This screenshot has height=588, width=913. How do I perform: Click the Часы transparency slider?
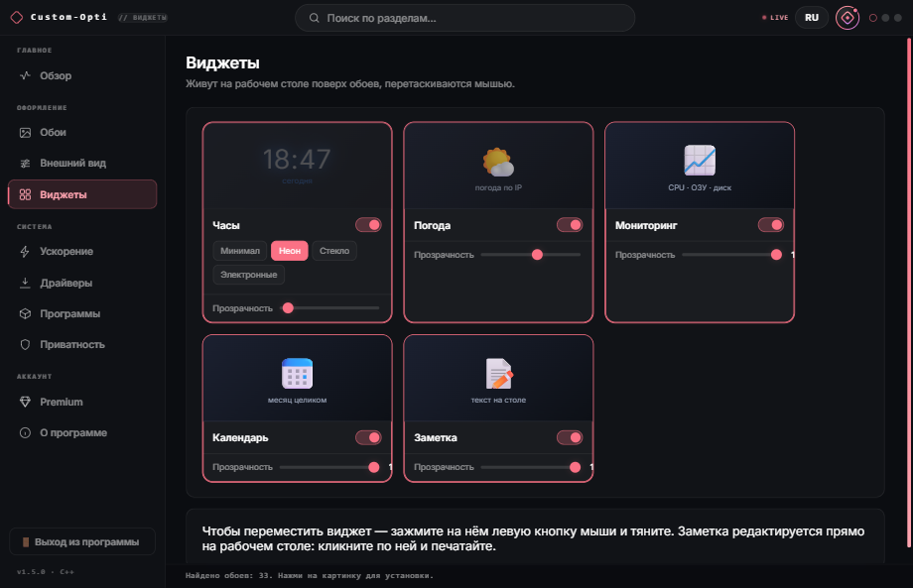coord(329,308)
